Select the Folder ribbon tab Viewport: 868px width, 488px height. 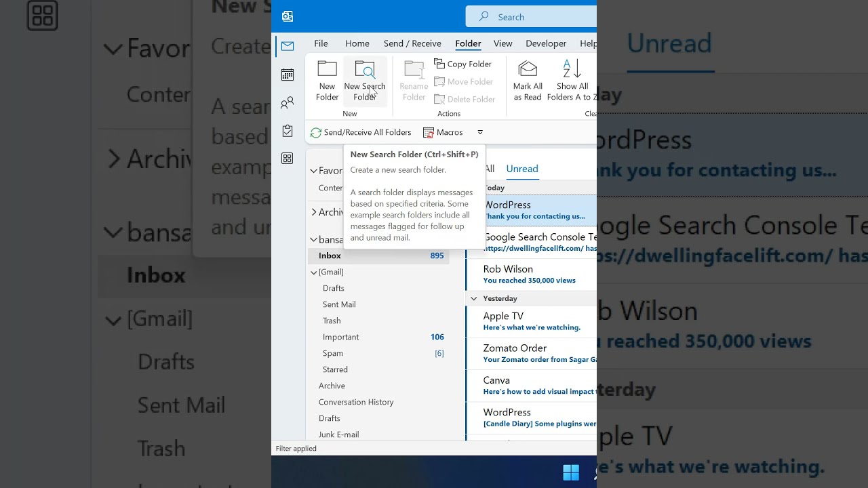point(468,43)
